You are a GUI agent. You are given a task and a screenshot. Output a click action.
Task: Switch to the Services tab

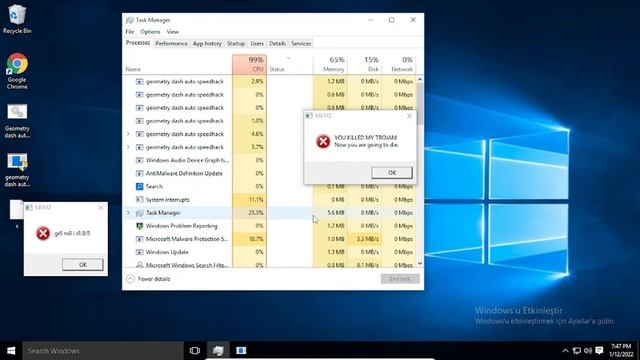[x=301, y=43]
